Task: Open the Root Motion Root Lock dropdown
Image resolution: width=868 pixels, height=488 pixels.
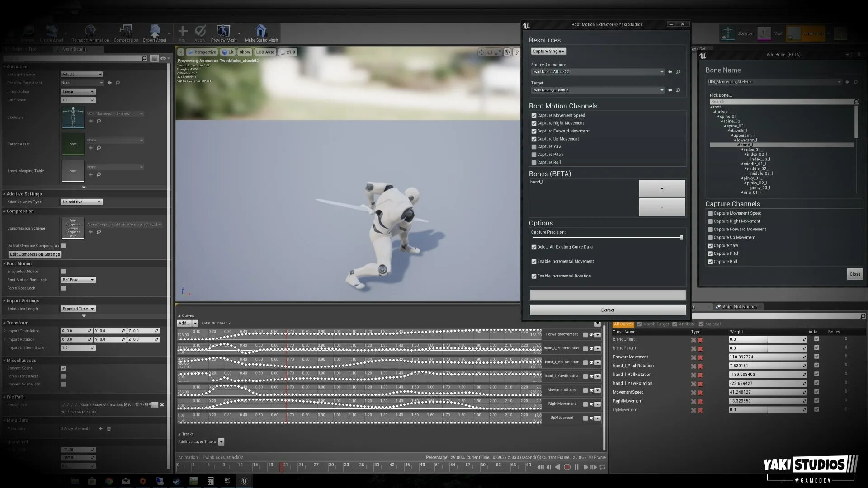Action: pos(78,280)
